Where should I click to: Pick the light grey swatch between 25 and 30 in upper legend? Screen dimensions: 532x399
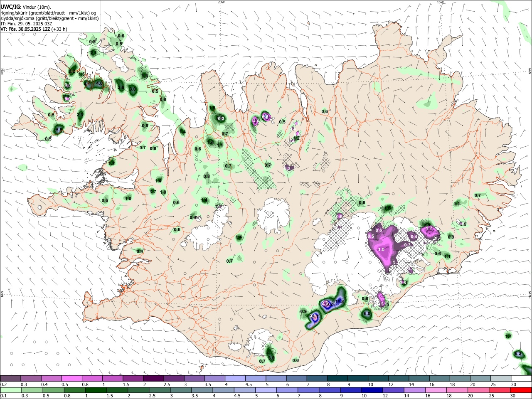point(501,379)
